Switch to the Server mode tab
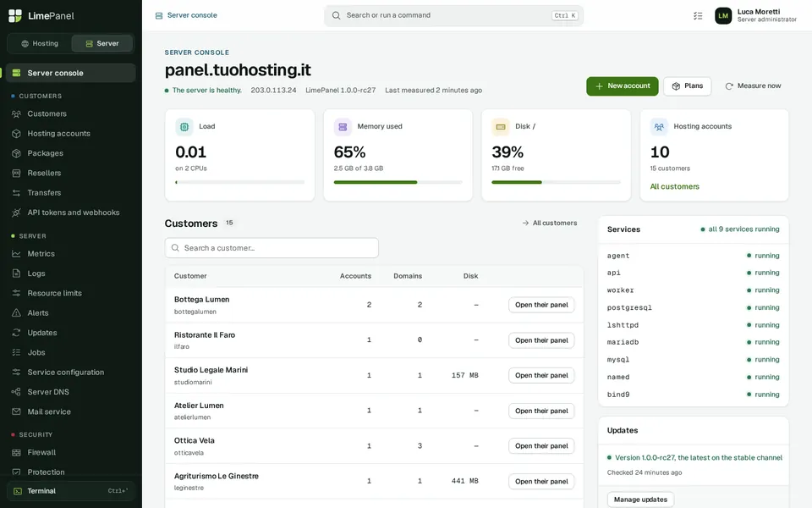The height and width of the screenshot is (508, 812). 102,43
